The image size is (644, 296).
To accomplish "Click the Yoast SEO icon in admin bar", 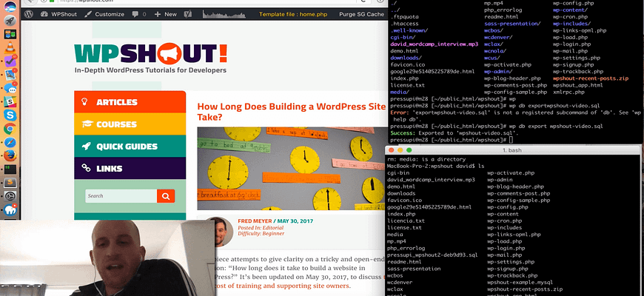I will point(187,14).
